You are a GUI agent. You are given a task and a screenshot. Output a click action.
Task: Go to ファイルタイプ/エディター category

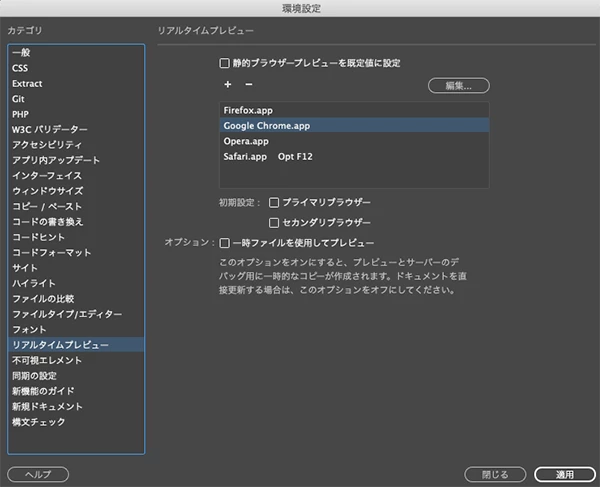click(x=76, y=314)
